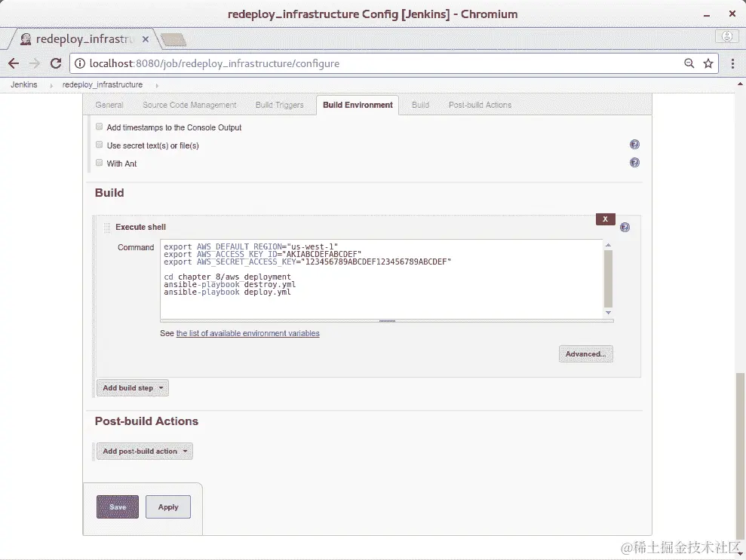Open the Chromium user profile icon
Screen dimensions: 746x560
[727, 36]
